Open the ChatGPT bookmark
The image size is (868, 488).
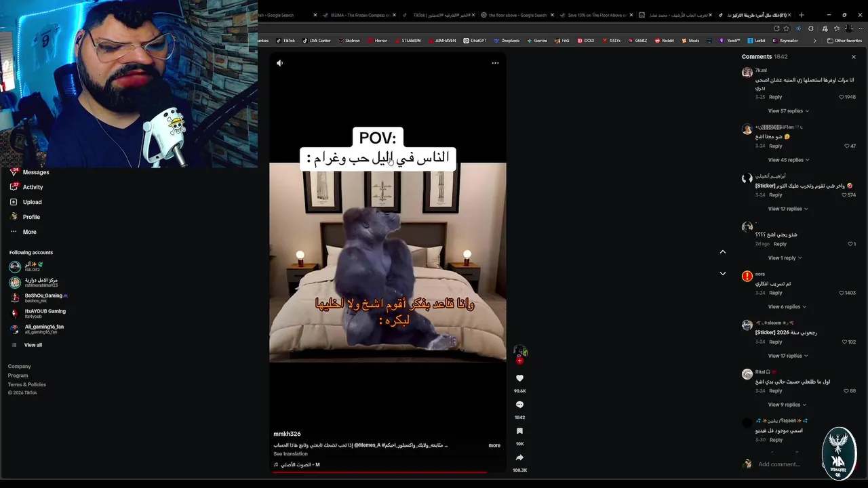pos(475,41)
